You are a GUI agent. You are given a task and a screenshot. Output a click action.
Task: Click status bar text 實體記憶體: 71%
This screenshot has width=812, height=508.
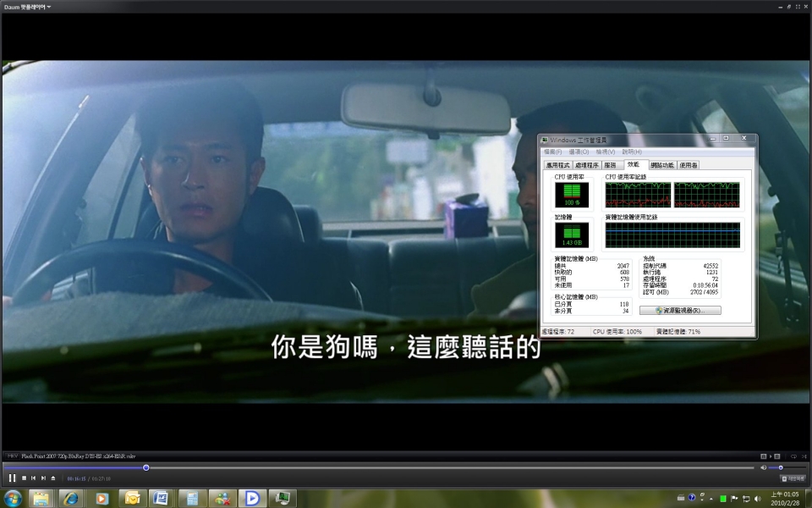tap(678, 332)
